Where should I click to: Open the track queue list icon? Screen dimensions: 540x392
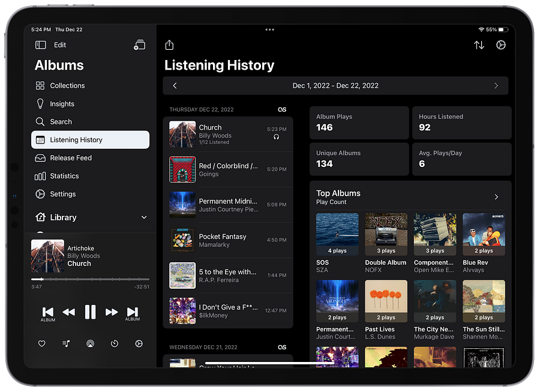pos(66,343)
